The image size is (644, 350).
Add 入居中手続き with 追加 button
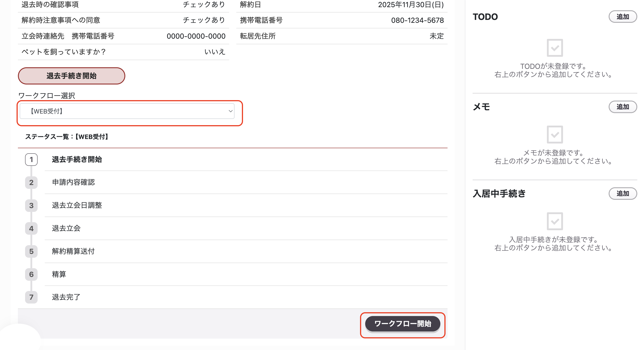(623, 194)
